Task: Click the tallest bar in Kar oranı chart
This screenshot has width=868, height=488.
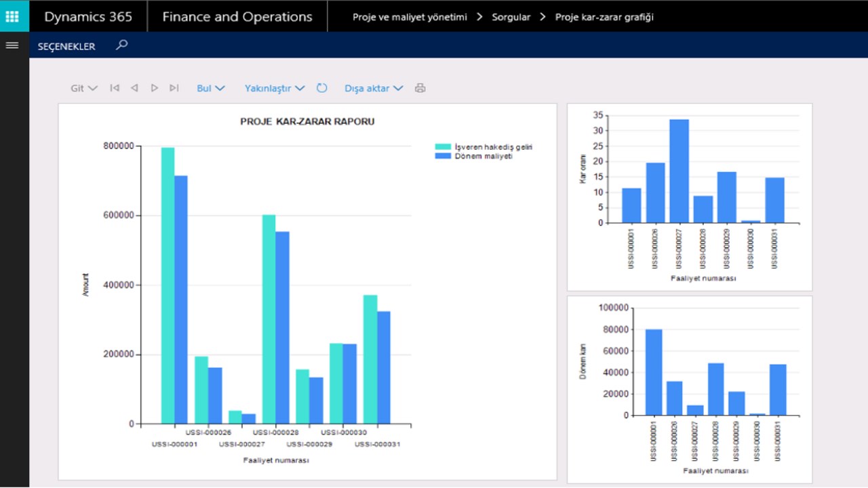Action: (x=679, y=171)
